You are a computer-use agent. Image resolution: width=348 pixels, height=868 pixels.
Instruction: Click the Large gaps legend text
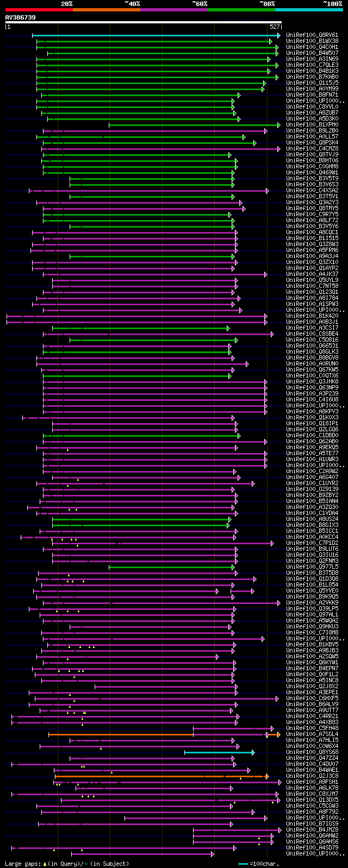pos(67,864)
